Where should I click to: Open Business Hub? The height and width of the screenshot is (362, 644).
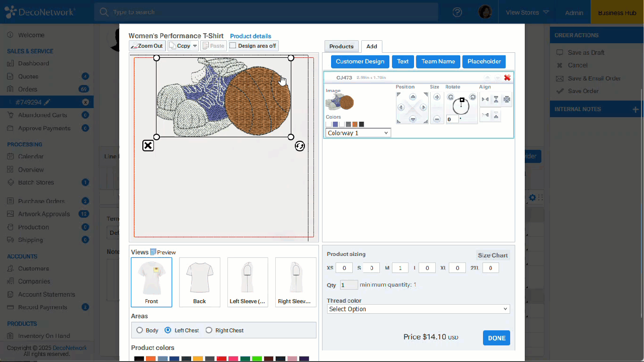[x=617, y=13]
